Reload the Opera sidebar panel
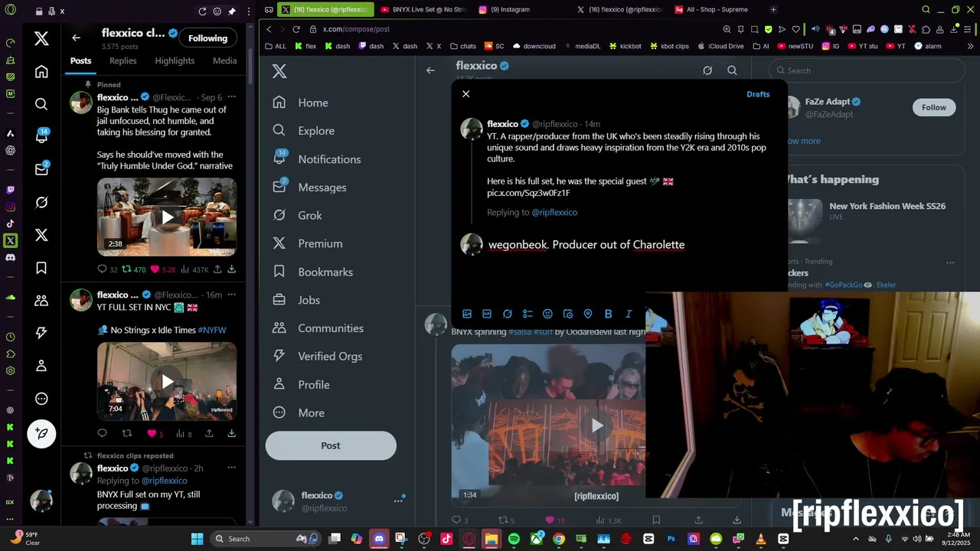The image size is (980, 551). pyautogui.click(x=202, y=11)
